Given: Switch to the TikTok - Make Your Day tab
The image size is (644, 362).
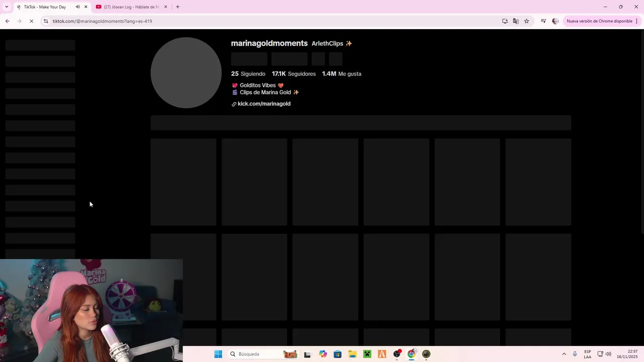Looking at the screenshot, I should tap(44, 7).
